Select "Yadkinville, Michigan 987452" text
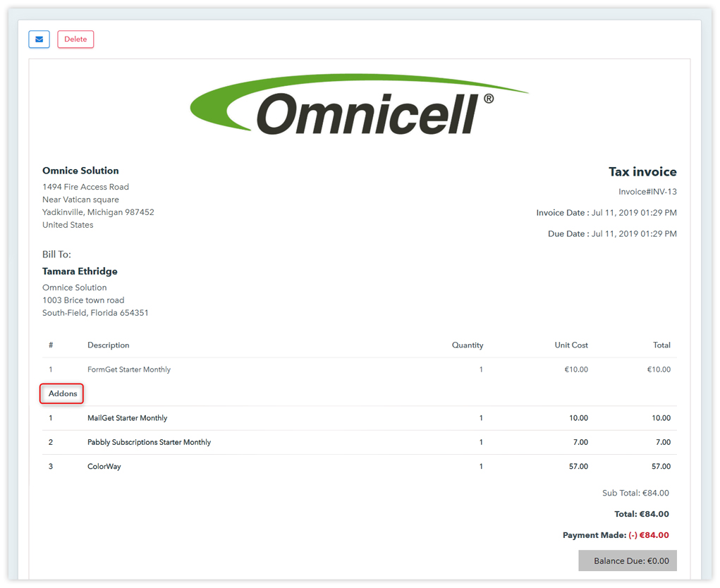 [x=98, y=212]
